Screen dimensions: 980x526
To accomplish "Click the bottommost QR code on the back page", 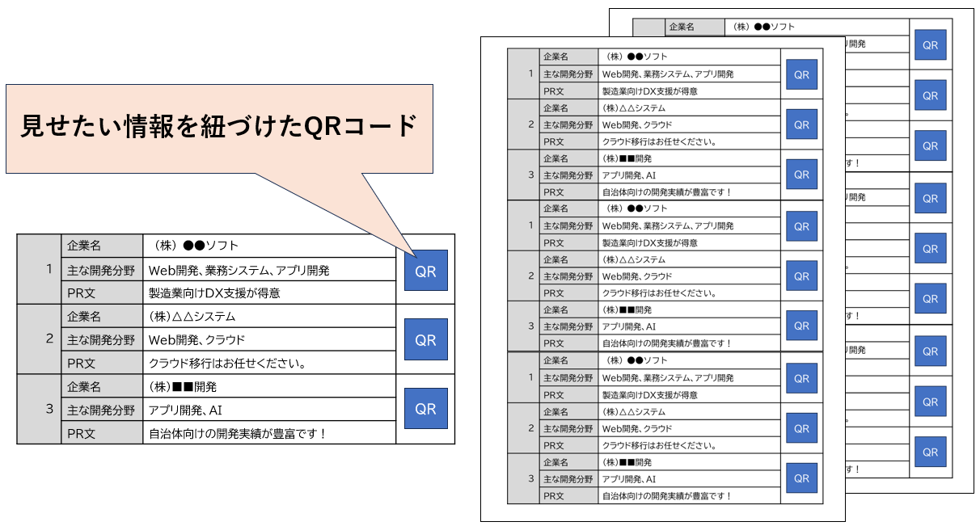I will (x=930, y=452).
